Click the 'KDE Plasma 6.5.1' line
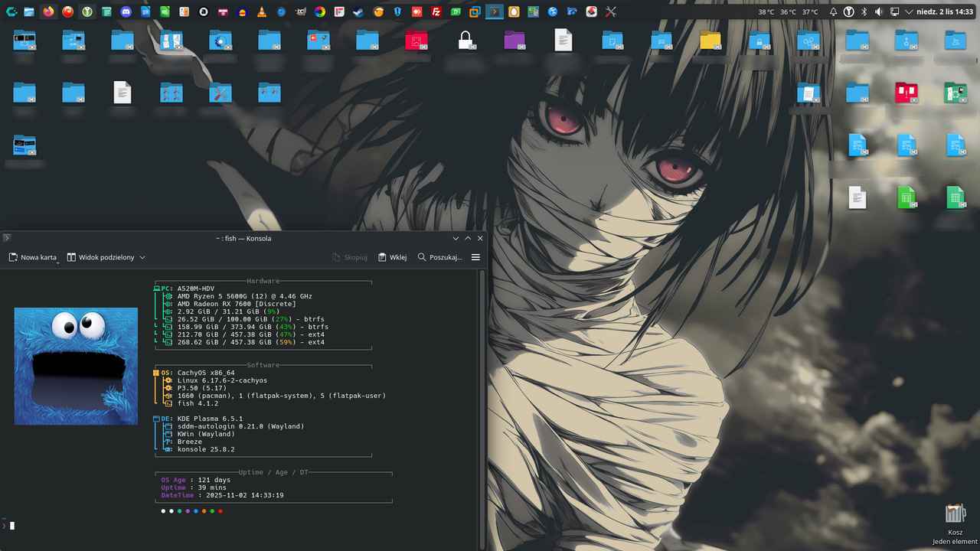The height and width of the screenshot is (551, 980). [x=210, y=419]
